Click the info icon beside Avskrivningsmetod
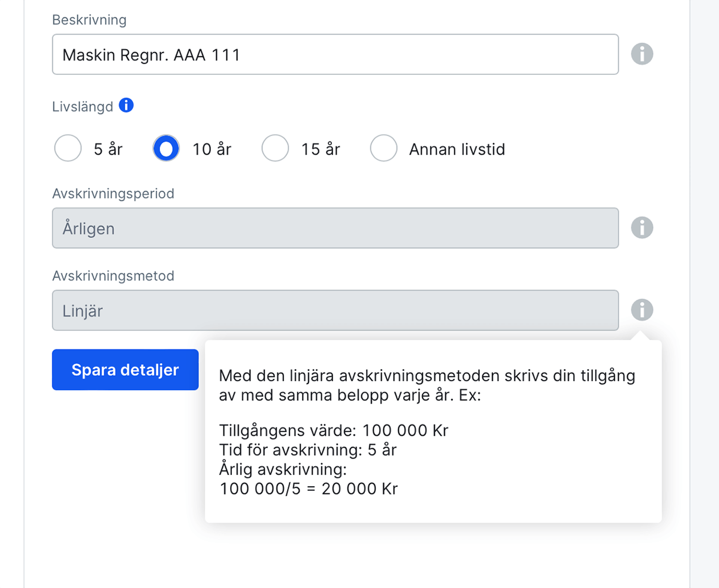 point(642,310)
